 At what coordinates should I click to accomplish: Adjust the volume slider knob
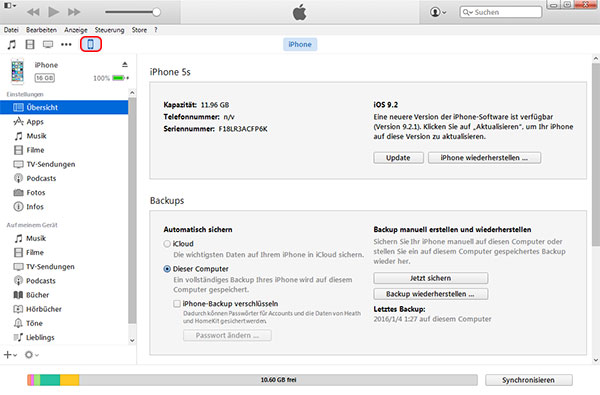pyautogui.click(x=156, y=12)
